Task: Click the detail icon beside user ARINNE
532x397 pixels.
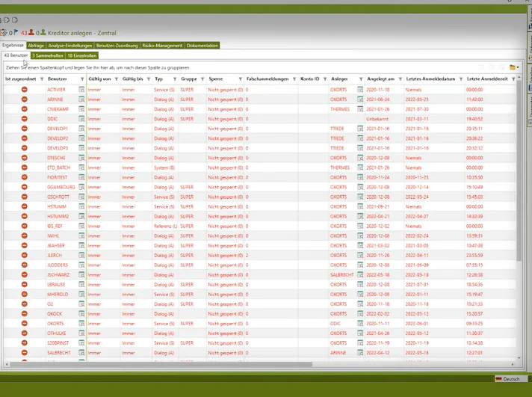Action: (81, 99)
